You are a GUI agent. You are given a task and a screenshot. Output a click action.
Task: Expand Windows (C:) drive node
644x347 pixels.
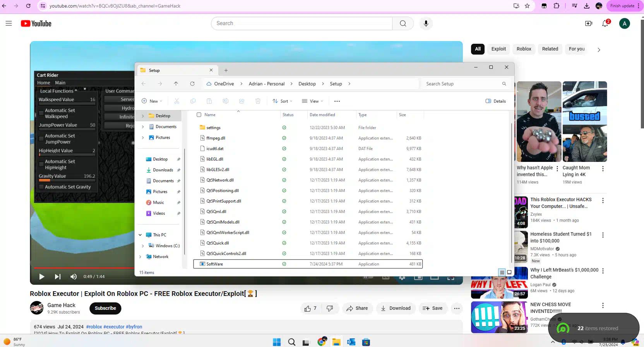(x=143, y=246)
